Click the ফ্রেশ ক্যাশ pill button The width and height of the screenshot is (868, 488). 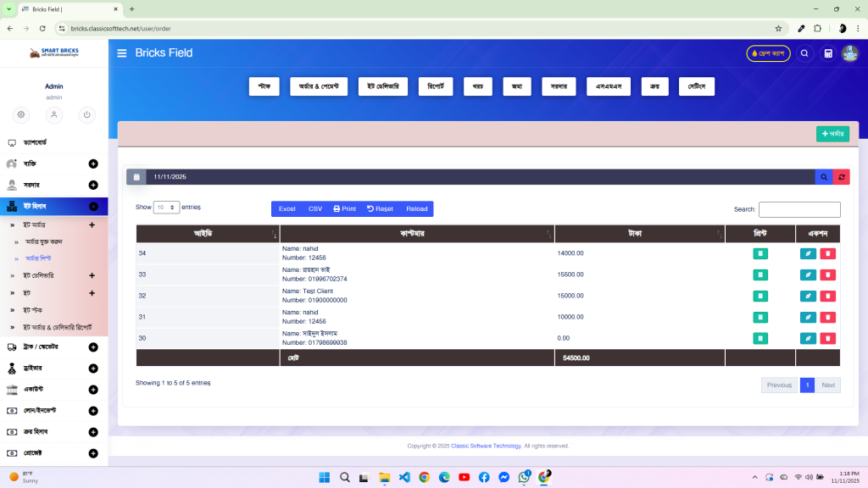(767, 53)
